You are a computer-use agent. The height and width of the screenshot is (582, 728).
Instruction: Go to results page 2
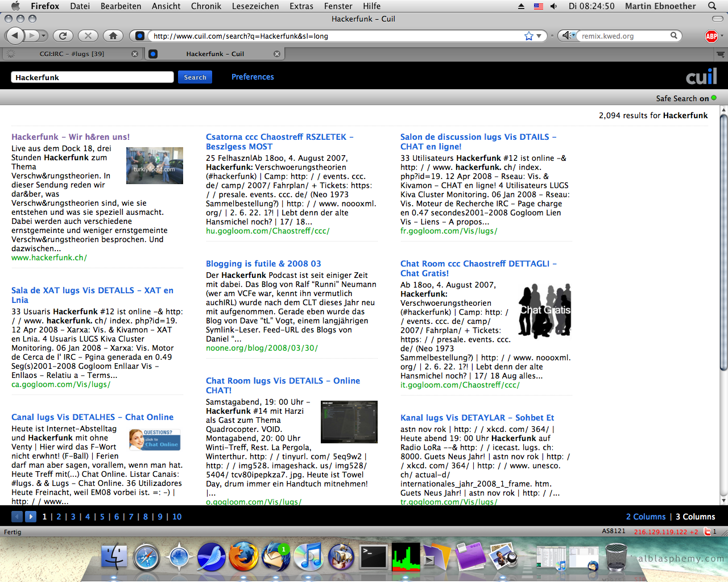pyautogui.click(x=59, y=517)
